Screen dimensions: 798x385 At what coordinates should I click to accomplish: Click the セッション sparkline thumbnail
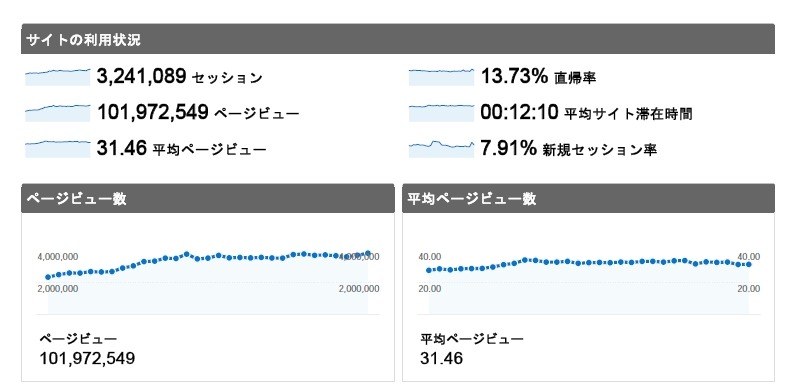click(x=58, y=77)
